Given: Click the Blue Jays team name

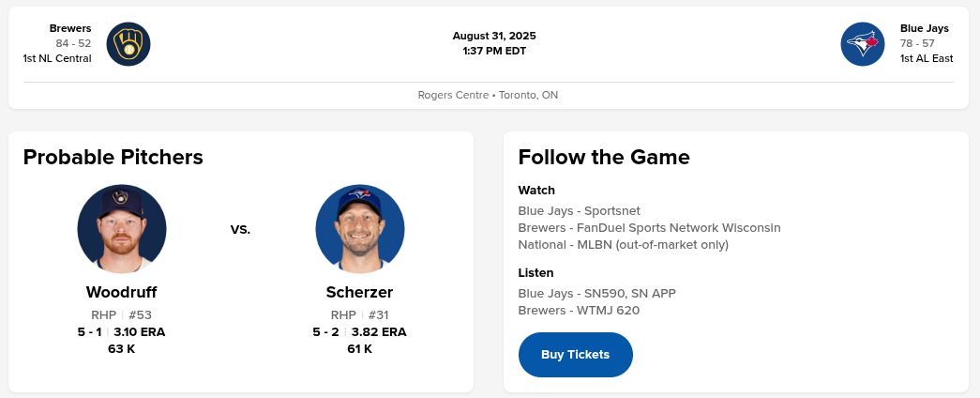Looking at the screenshot, I should tap(924, 28).
